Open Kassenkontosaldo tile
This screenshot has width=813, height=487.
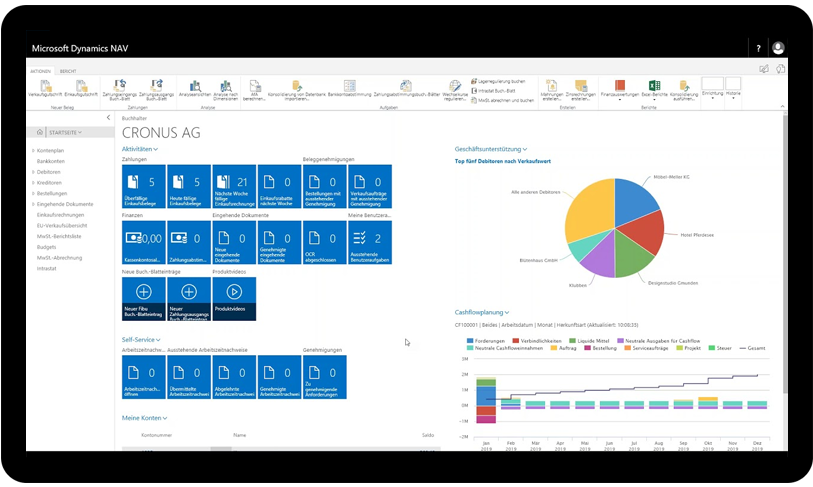pos(144,242)
